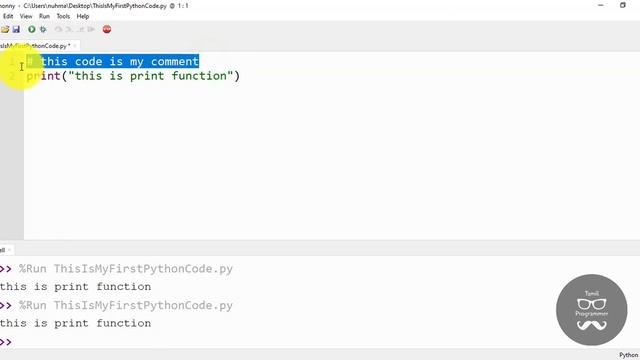Open the Tools menu
The width and height of the screenshot is (640, 360).
point(63,16)
